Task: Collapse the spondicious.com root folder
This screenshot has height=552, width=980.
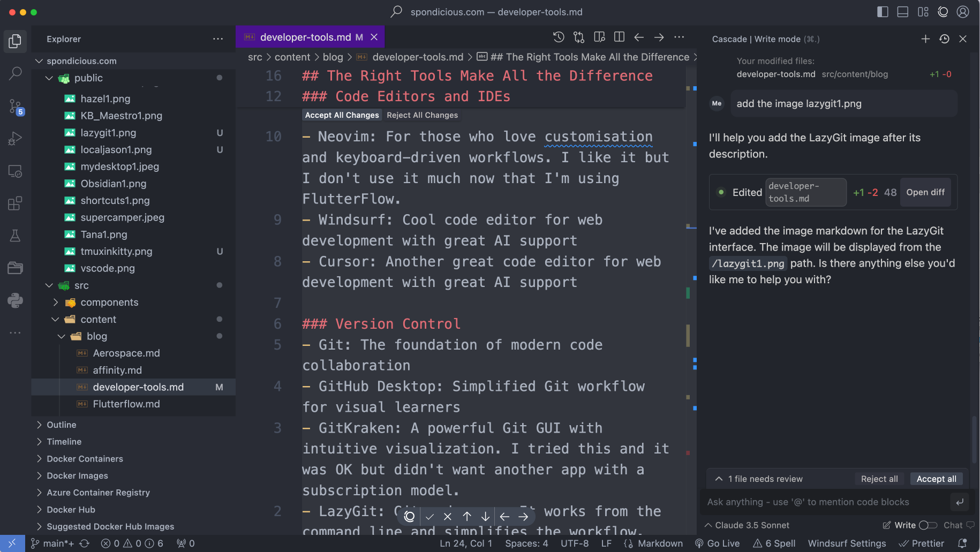Action: (39, 61)
